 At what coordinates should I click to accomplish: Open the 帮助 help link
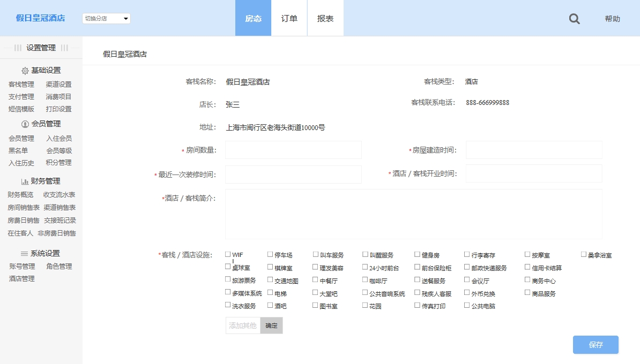[x=612, y=19]
